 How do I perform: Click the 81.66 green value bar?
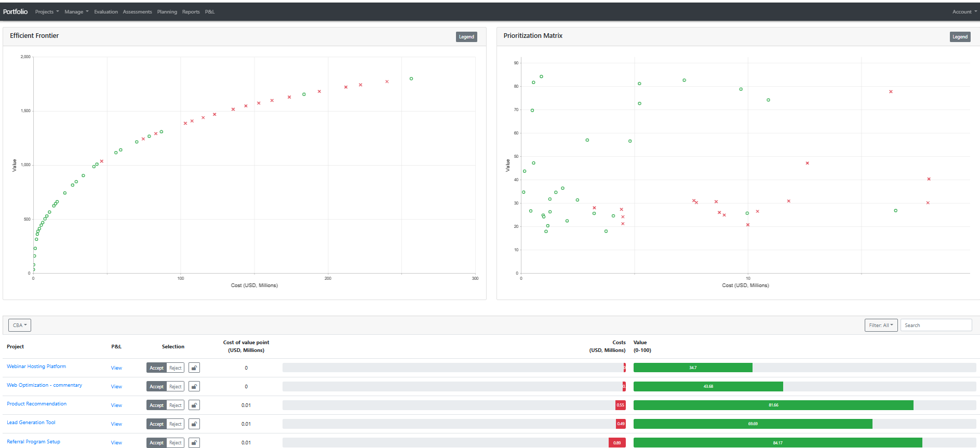(x=773, y=405)
